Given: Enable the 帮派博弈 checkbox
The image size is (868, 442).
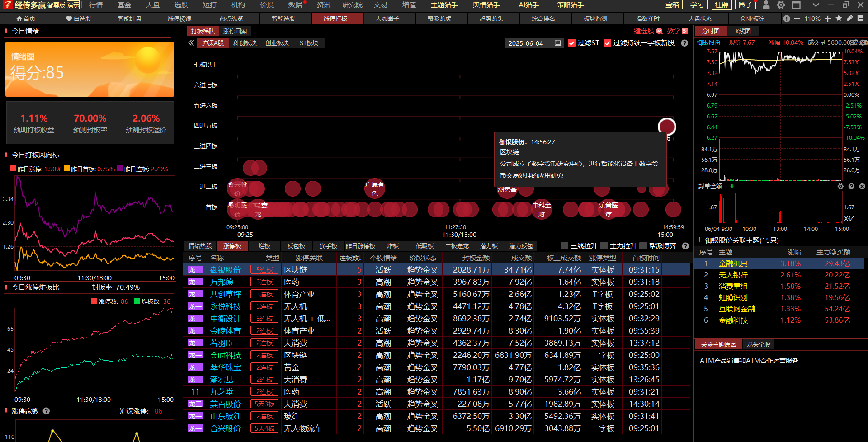Looking at the screenshot, I should 643,246.
